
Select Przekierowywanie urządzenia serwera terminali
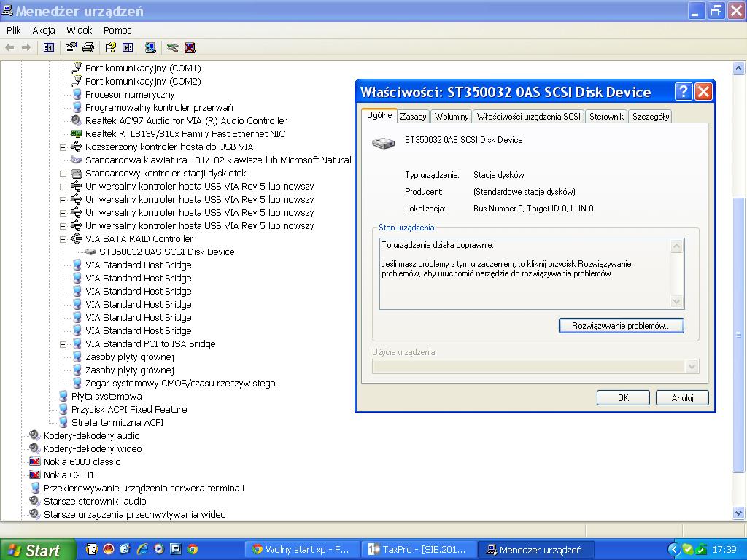(x=144, y=488)
